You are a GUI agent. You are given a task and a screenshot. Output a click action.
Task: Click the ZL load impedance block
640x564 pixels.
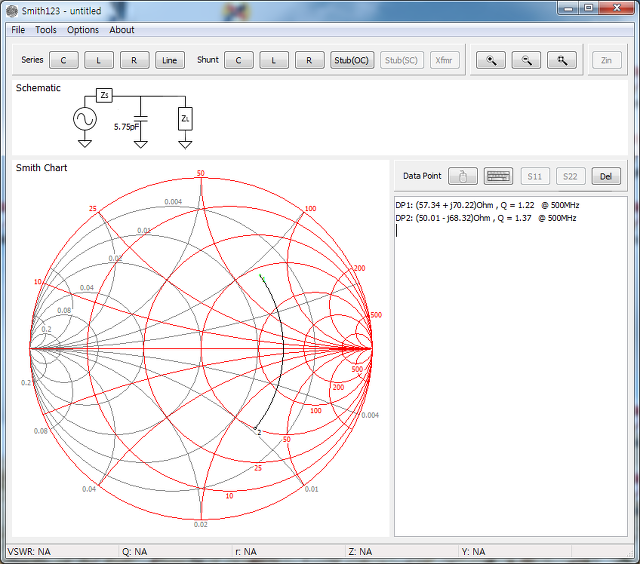[x=185, y=119]
